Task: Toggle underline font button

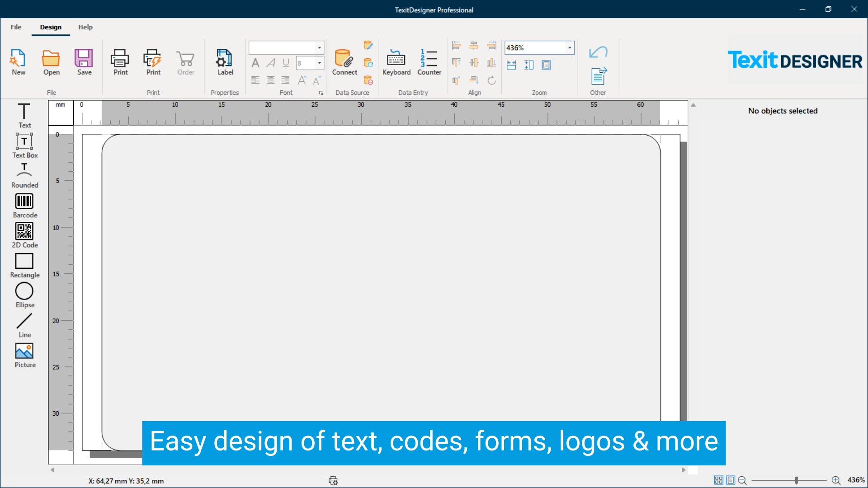Action: [x=286, y=63]
